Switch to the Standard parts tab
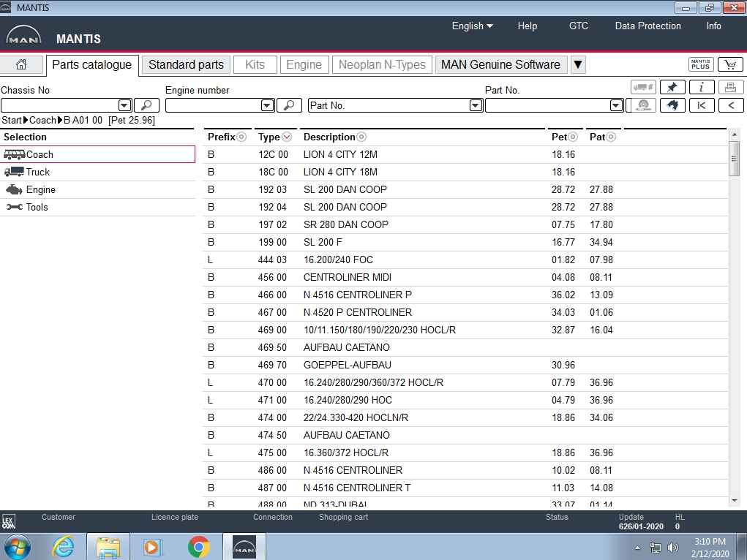Screen dimensions: 747x560 pyautogui.click(x=186, y=64)
